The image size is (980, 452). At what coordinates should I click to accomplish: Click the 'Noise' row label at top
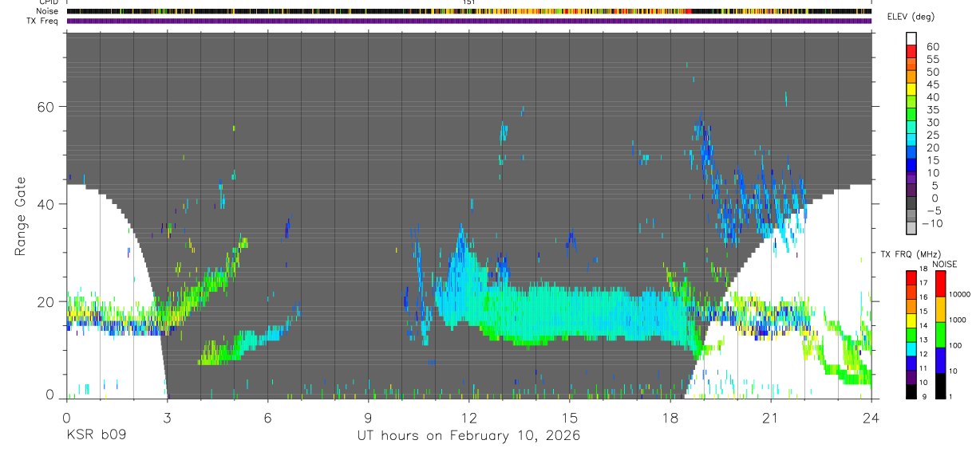click(48, 11)
